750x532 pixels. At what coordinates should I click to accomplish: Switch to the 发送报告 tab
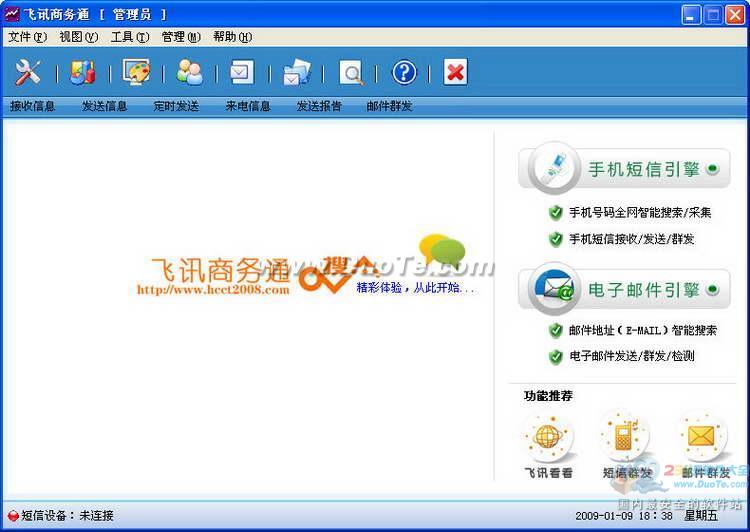(319, 106)
